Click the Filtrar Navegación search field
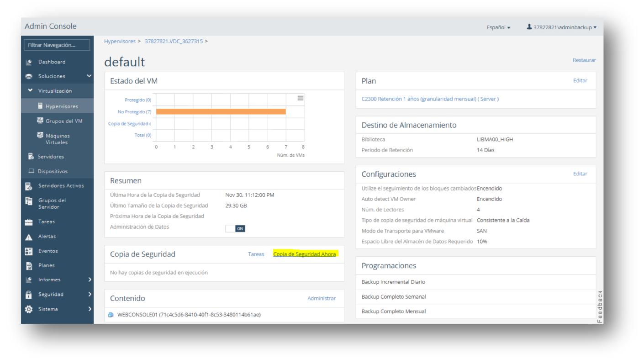 point(57,45)
